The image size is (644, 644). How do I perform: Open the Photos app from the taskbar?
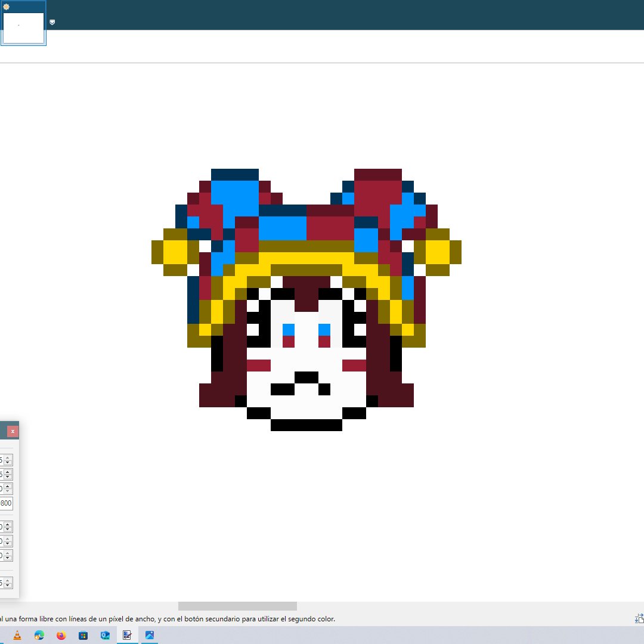click(x=149, y=636)
